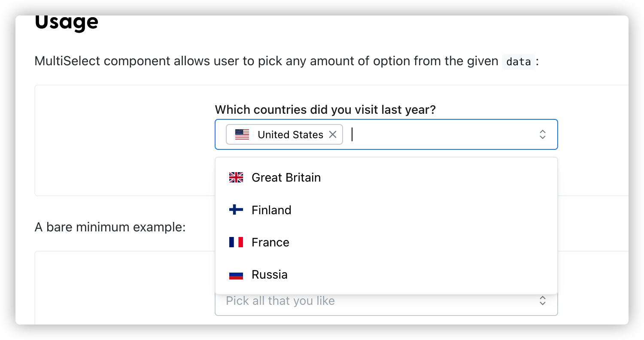The height and width of the screenshot is (340, 644).
Task: Click the France flag icon
Action: click(236, 242)
